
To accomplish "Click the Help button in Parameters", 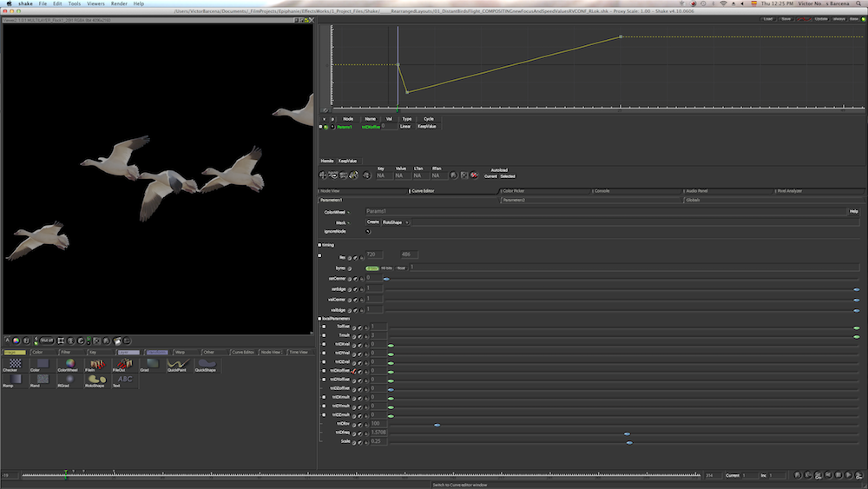I will click(x=854, y=211).
